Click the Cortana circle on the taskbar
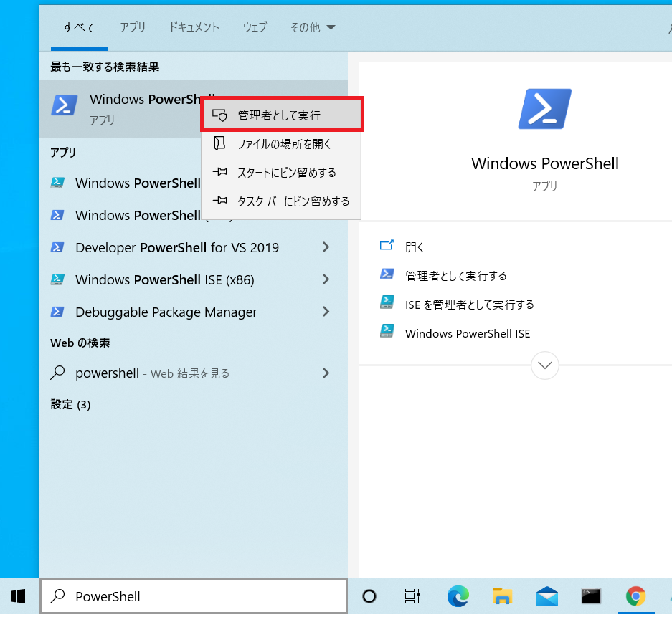 click(x=369, y=596)
